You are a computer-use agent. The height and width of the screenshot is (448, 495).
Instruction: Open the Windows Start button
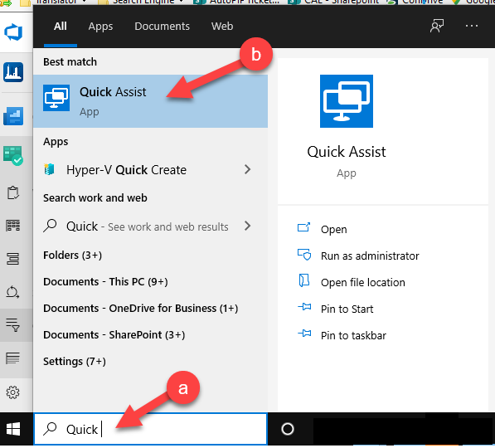point(13,429)
